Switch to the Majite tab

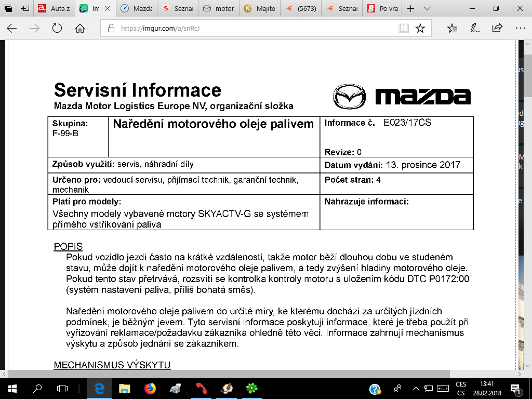pos(260,9)
